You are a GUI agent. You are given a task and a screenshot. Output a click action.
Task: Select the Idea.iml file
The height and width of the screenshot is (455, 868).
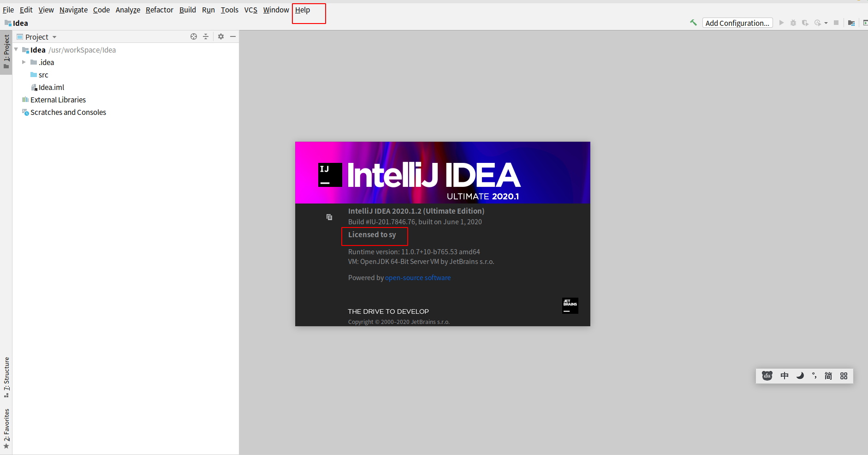(x=125, y=87)
